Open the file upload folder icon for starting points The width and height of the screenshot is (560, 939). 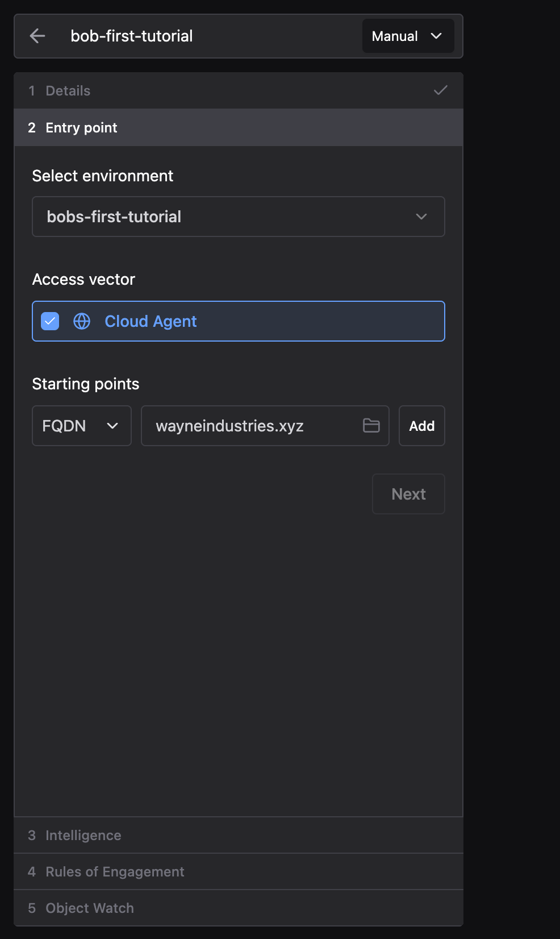pyautogui.click(x=371, y=426)
